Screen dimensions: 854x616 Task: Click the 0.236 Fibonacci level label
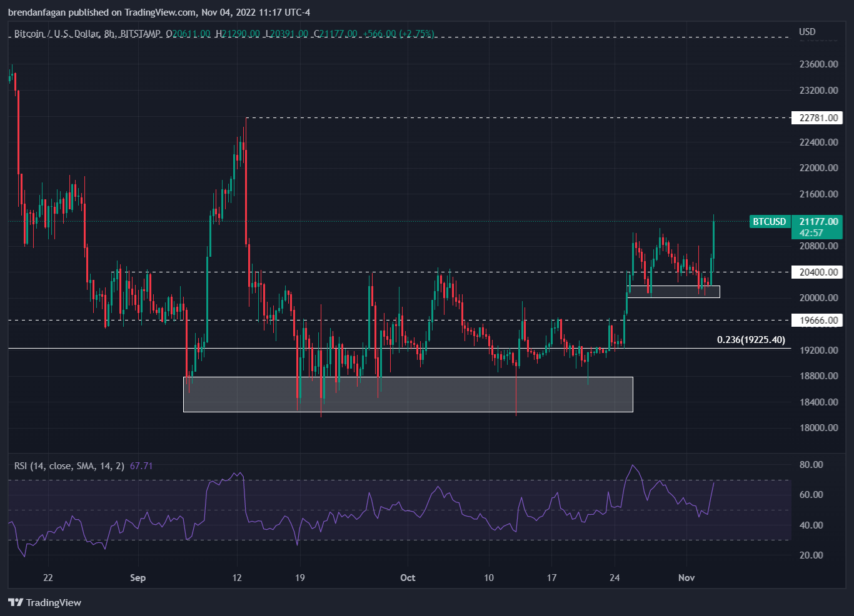750,340
